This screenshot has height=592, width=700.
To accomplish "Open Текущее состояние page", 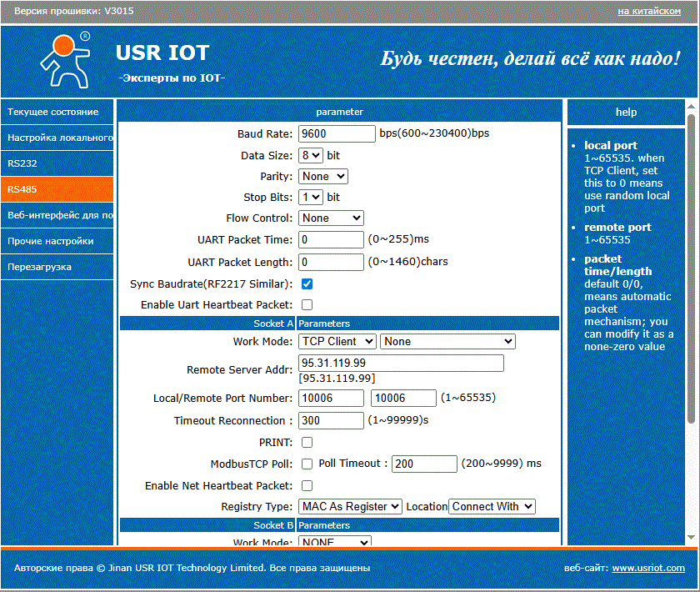I will pos(57,112).
